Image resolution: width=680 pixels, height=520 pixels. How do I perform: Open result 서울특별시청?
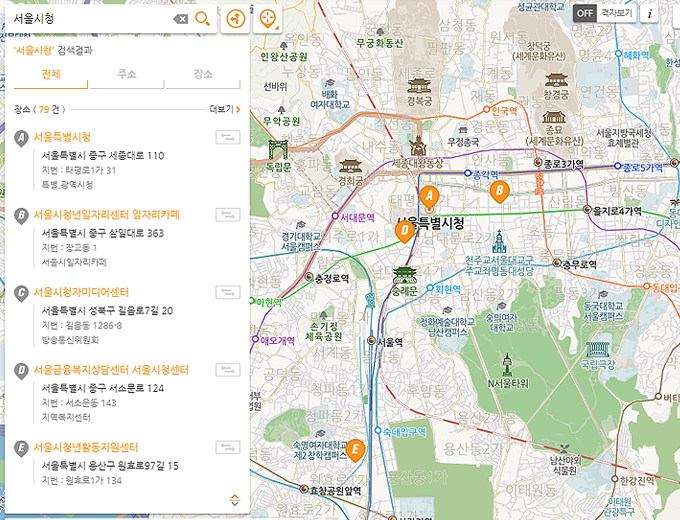click(62, 137)
